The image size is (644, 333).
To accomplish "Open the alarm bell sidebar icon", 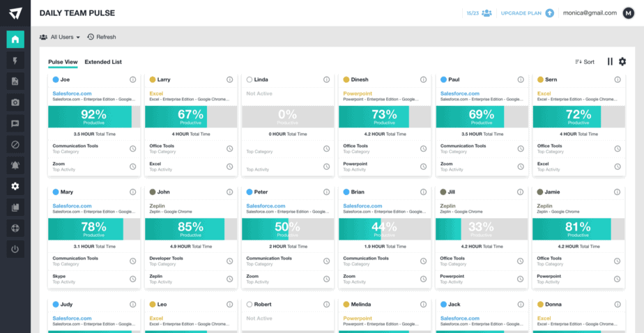I will (x=15, y=166).
